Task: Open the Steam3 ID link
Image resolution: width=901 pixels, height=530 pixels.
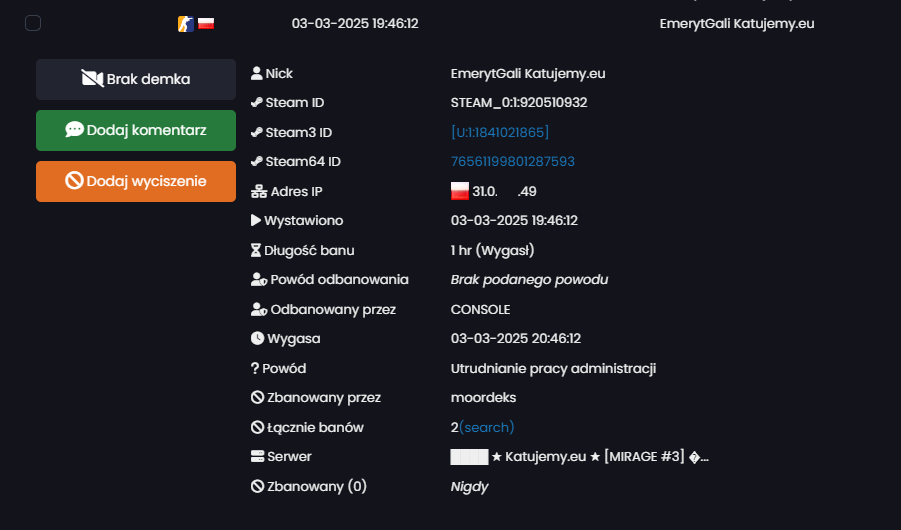Action: point(499,132)
